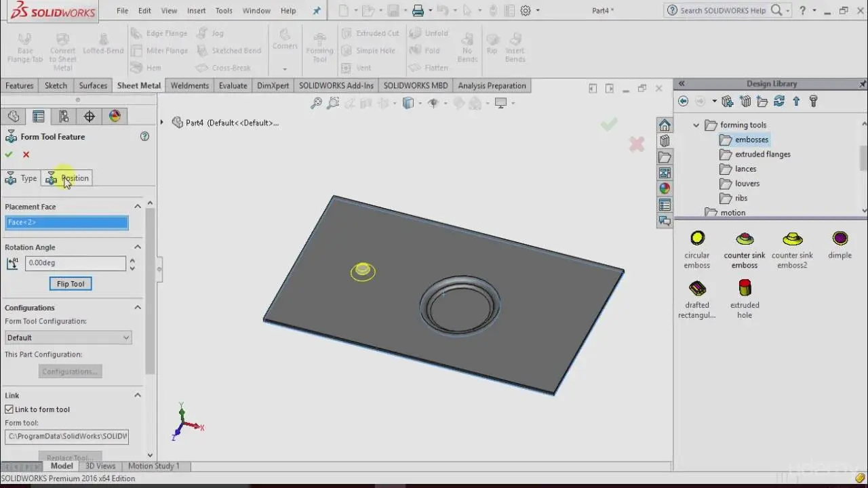The image size is (868, 488).
Task: Open the PropertyManager tab icon
Action: pyautogui.click(x=39, y=117)
